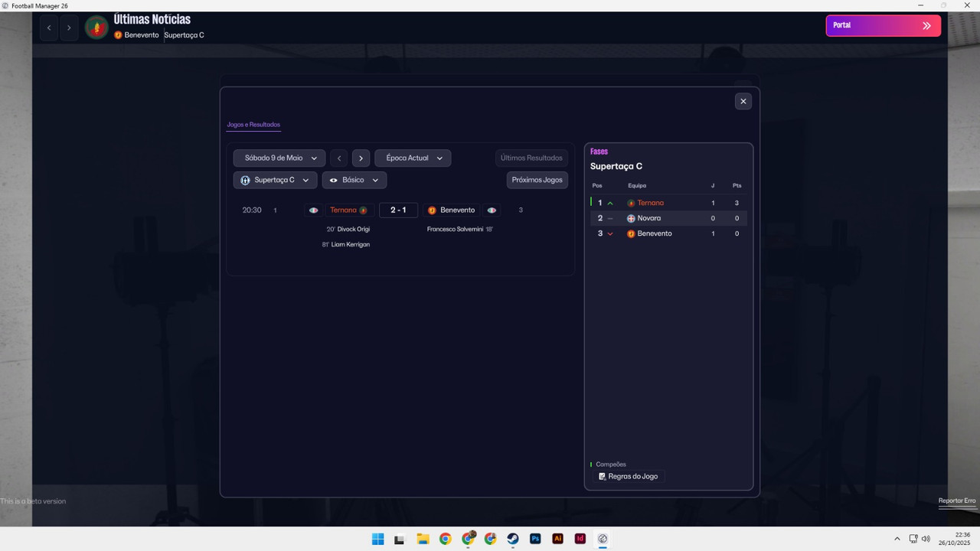Image resolution: width=980 pixels, height=551 pixels.
Task: Click goalscorer Divock Origi
Action: 354,229
